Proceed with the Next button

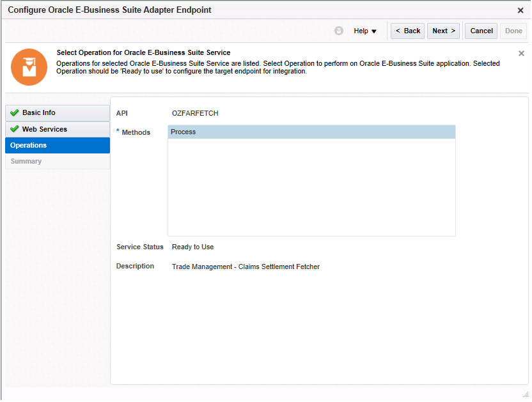point(443,31)
